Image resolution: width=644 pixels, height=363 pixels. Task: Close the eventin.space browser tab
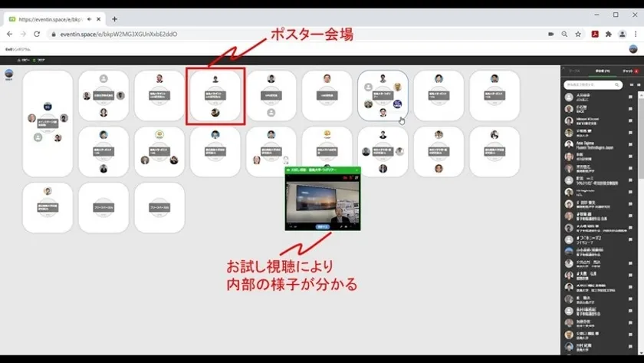click(x=99, y=19)
